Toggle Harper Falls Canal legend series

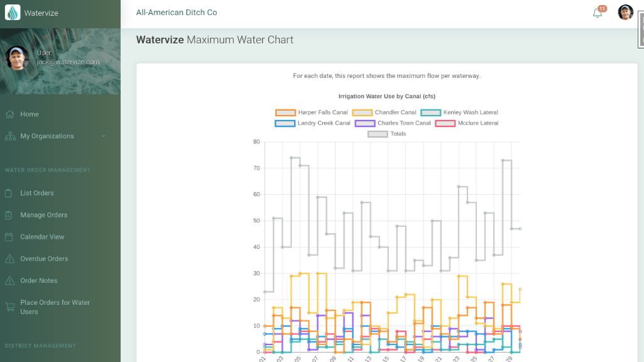(312, 112)
